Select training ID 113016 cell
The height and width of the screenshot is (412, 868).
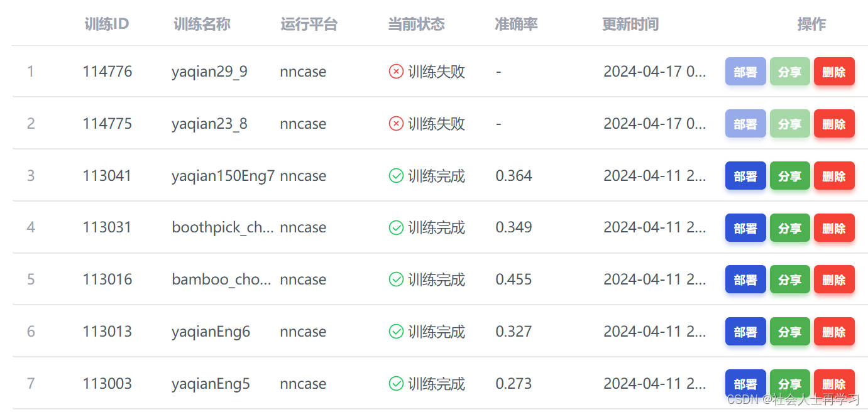coord(107,279)
